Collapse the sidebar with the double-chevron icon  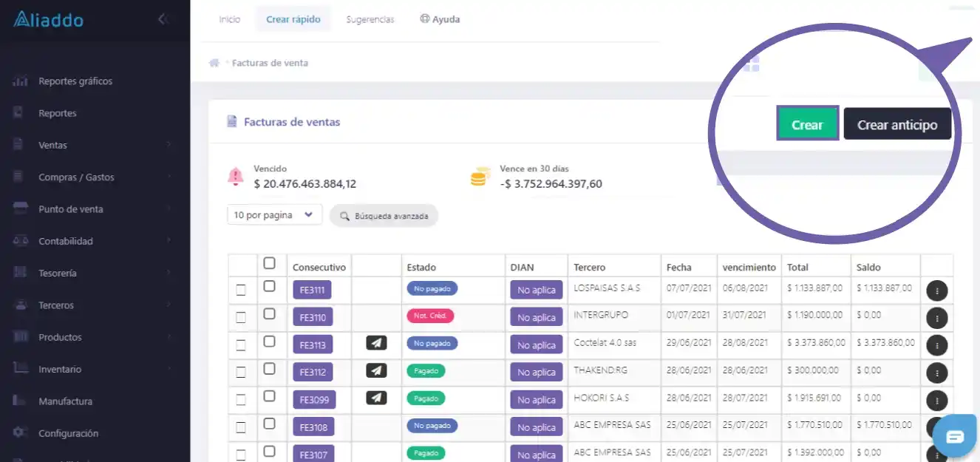click(163, 19)
